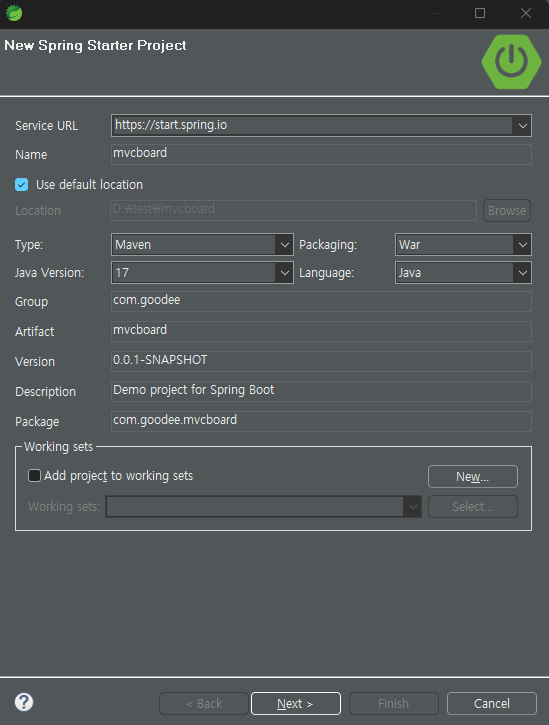
Task: Open the Service URL dropdown arrow
Action: click(x=522, y=125)
